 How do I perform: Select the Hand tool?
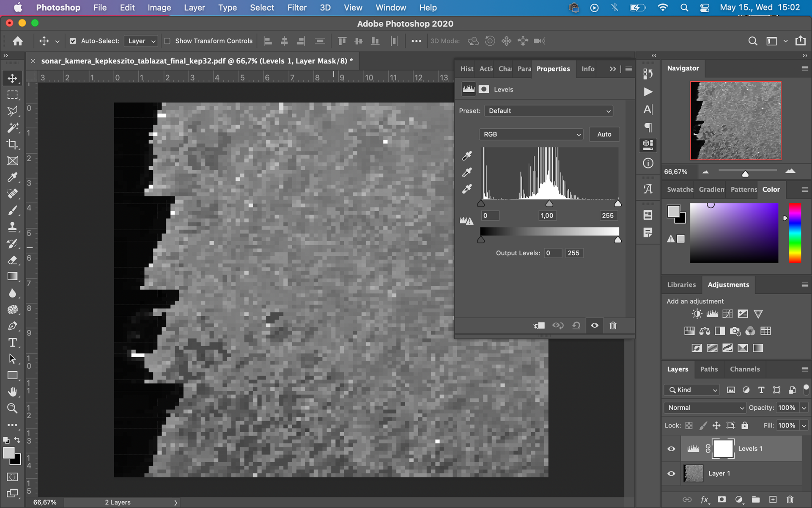[12, 392]
